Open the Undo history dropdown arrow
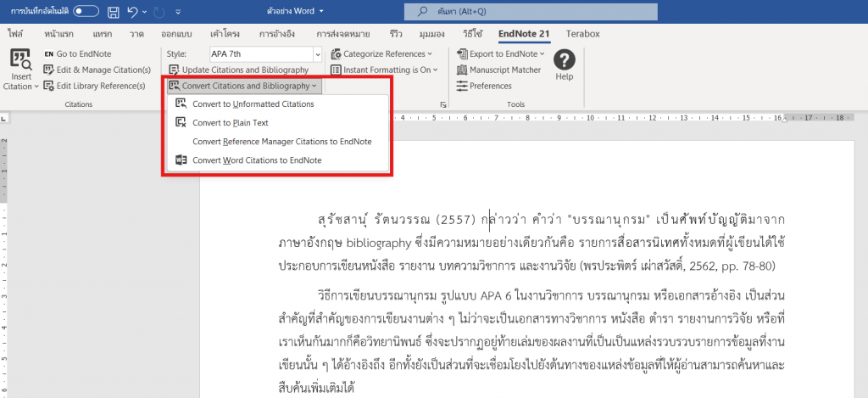 144,11
